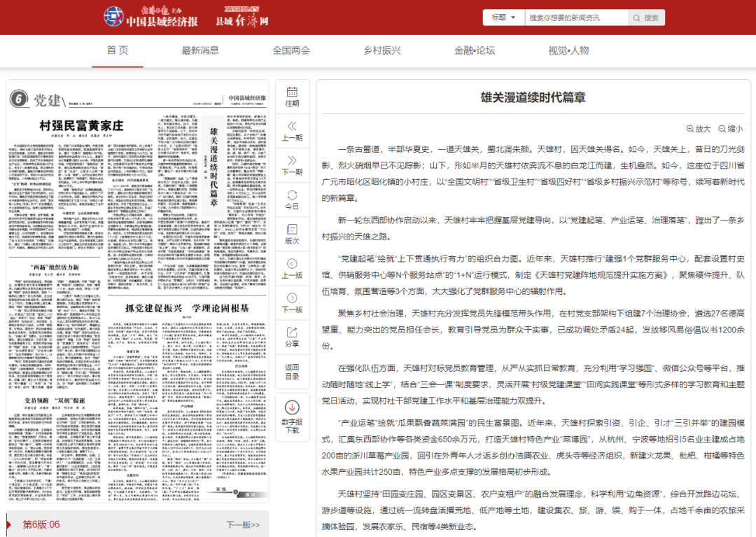Jump to today's issue 今日
This screenshot has height=537, width=756.
click(292, 200)
